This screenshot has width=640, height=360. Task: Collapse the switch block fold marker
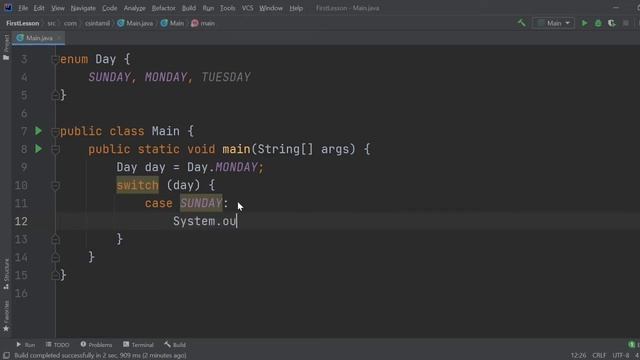tap(55, 186)
